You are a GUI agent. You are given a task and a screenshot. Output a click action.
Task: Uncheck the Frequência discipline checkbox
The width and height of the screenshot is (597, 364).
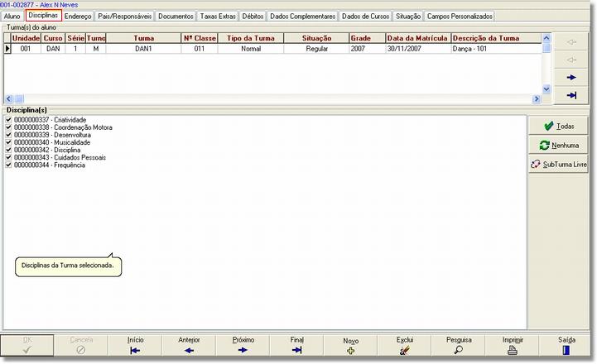(9, 165)
